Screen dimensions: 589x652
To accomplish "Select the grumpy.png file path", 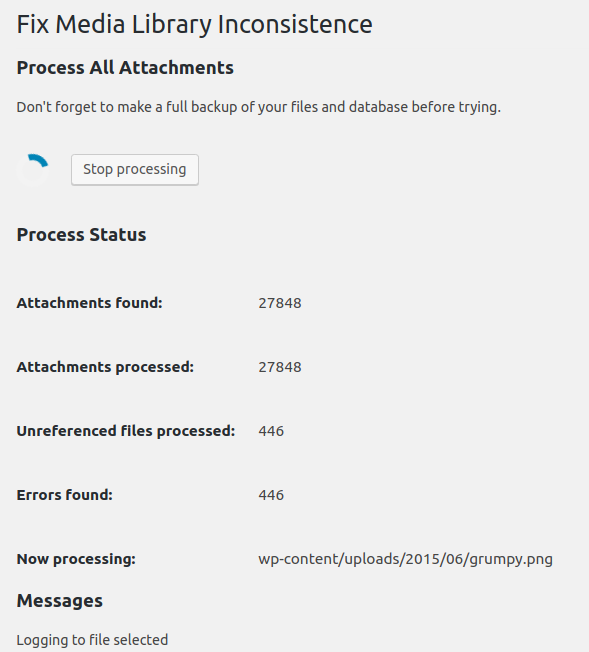I will tap(406, 559).
